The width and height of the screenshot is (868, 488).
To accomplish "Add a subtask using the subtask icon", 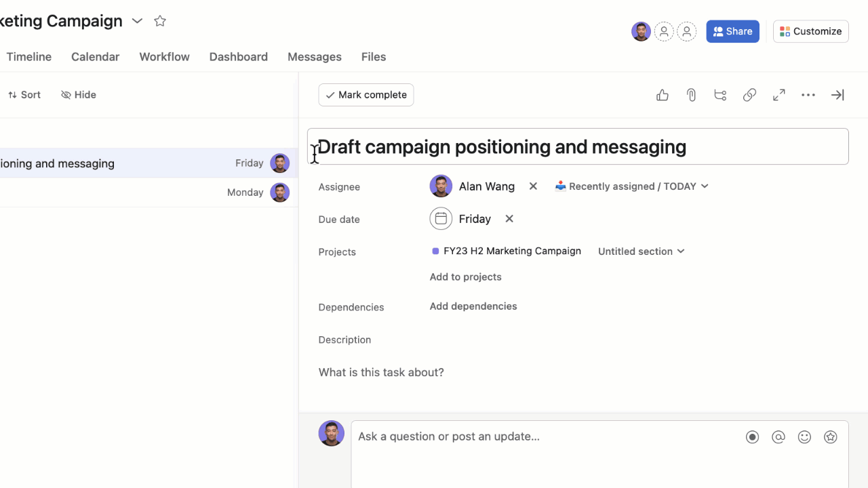I will (x=720, y=95).
